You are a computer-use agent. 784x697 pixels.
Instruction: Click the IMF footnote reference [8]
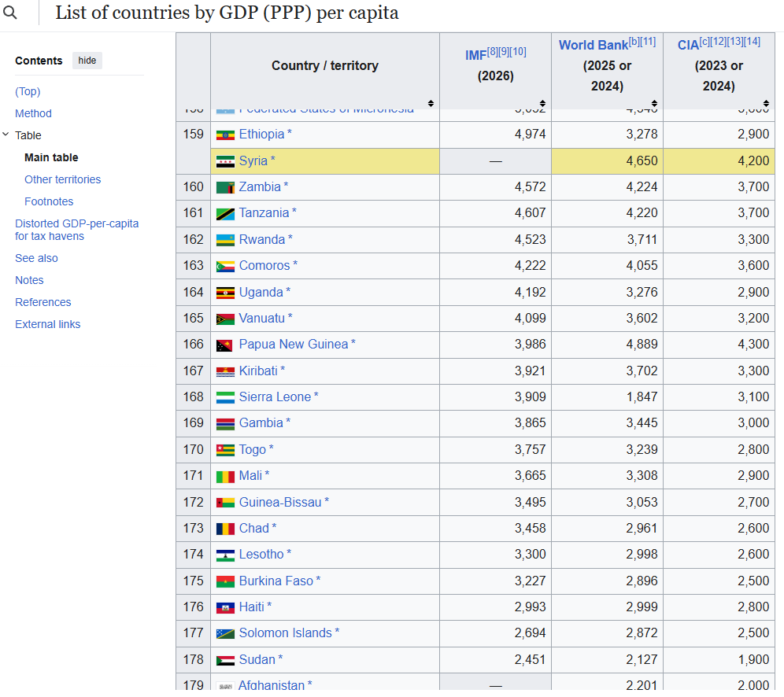click(x=492, y=51)
